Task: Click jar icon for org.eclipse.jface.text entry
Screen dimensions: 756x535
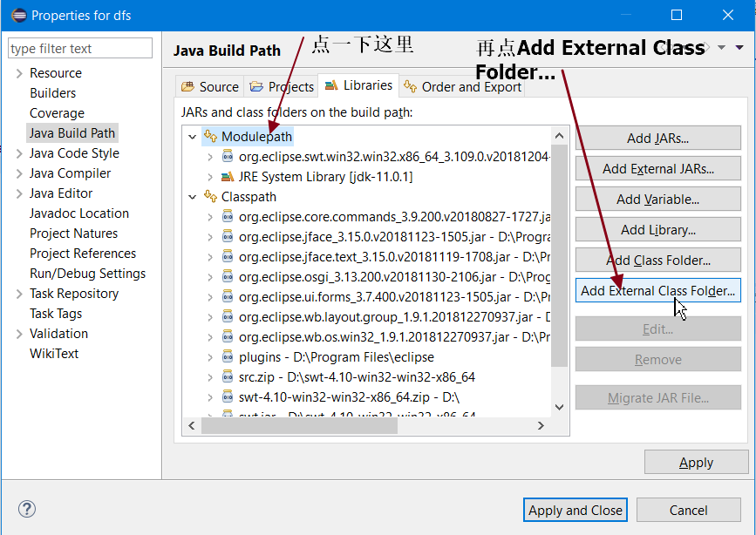Action: (228, 257)
